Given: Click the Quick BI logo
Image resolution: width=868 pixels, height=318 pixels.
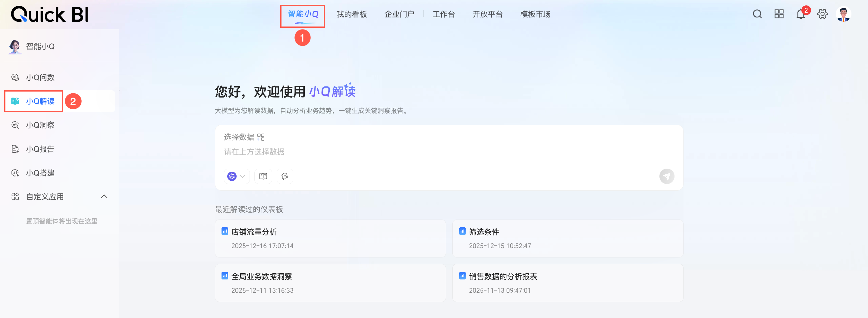Looking at the screenshot, I should click(49, 14).
